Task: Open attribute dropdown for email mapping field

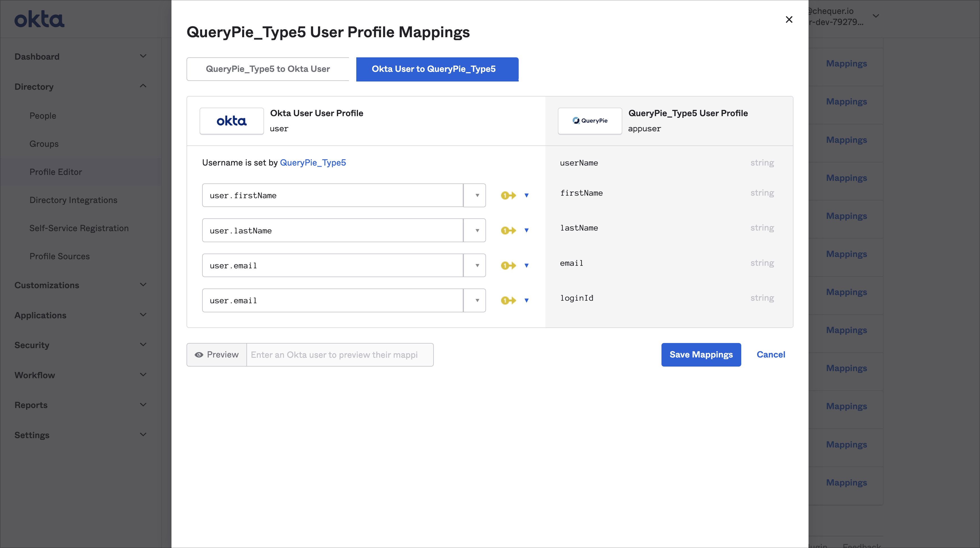Action: click(x=475, y=265)
